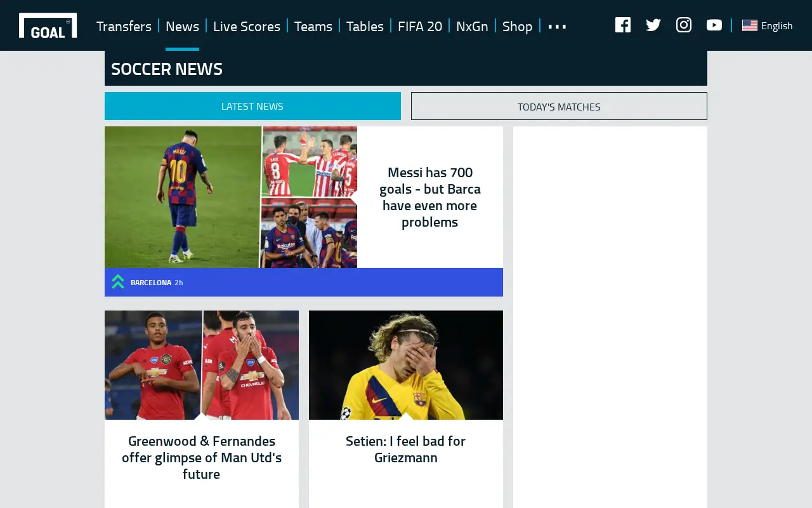Go to Live Scores
The height and width of the screenshot is (508, 812).
point(247,26)
